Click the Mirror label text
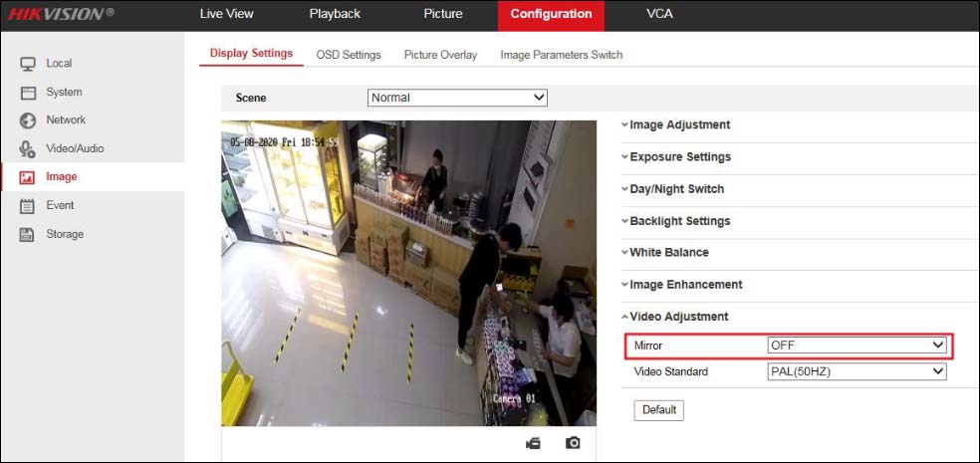Image resolution: width=980 pixels, height=463 pixels. (x=648, y=346)
